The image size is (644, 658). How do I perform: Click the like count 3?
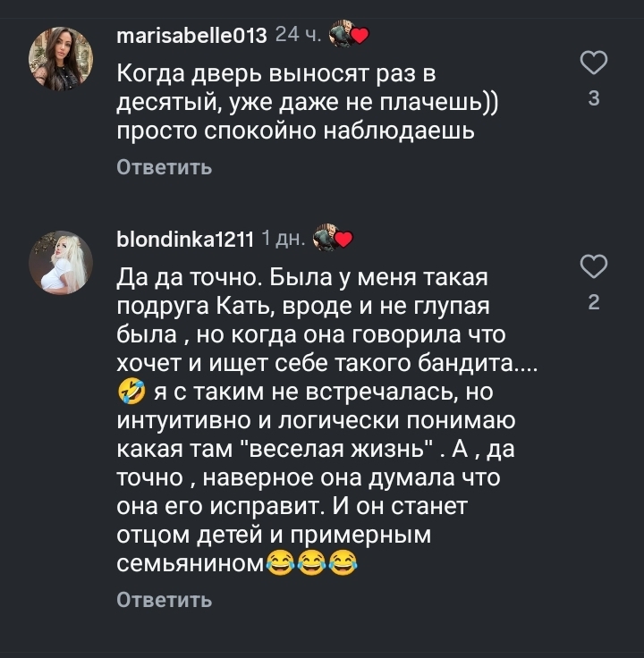point(594,99)
